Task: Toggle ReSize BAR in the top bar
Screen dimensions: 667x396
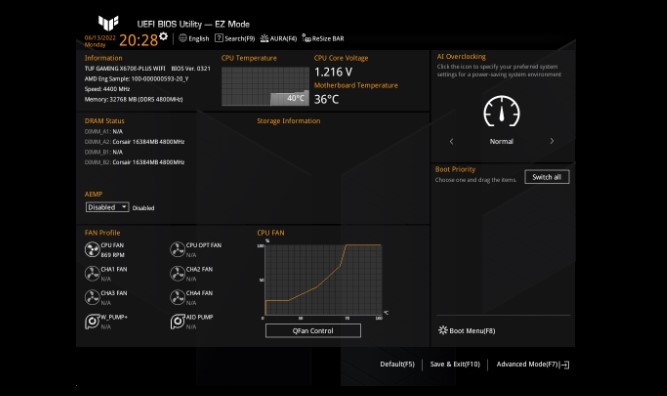Action: [323, 38]
